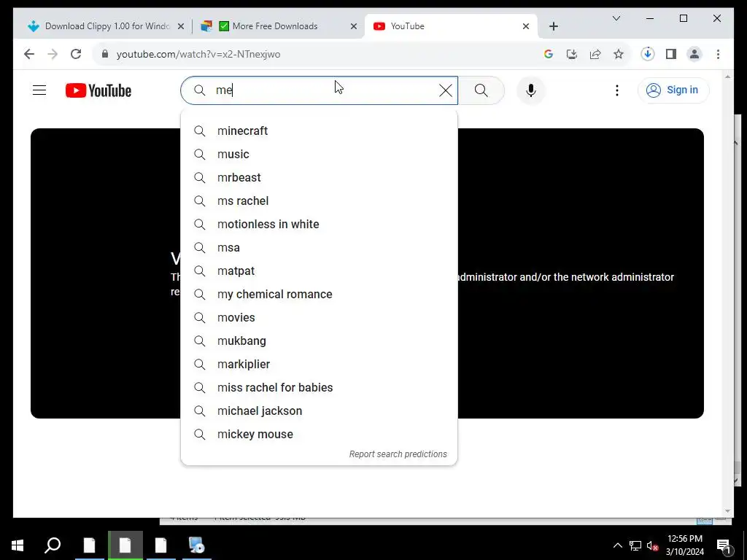Pick the mrbeast suggestion

click(320, 178)
